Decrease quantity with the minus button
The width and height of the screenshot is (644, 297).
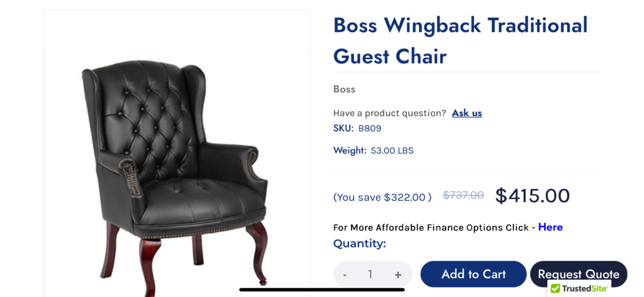345,274
